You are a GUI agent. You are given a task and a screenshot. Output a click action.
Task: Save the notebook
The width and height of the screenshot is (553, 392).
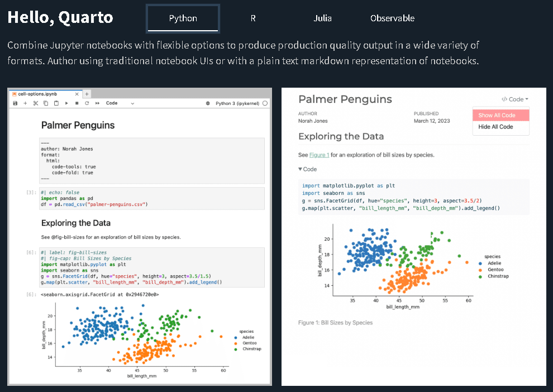(x=15, y=103)
